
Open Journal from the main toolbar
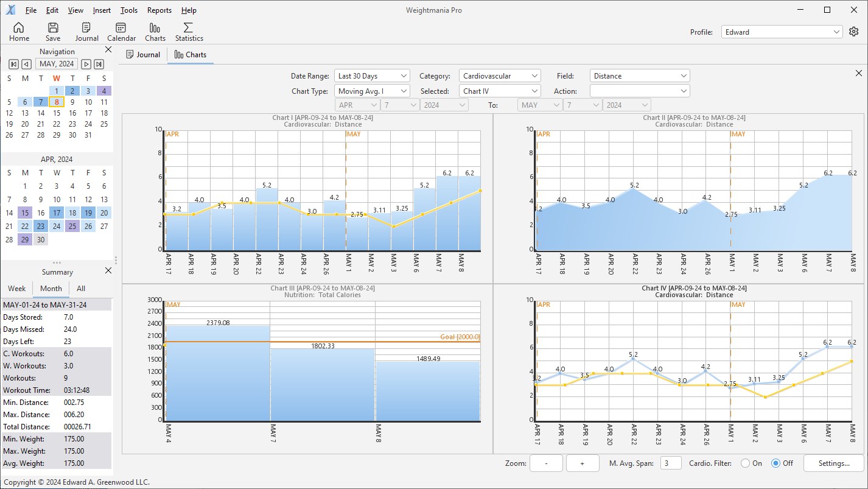(x=86, y=32)
